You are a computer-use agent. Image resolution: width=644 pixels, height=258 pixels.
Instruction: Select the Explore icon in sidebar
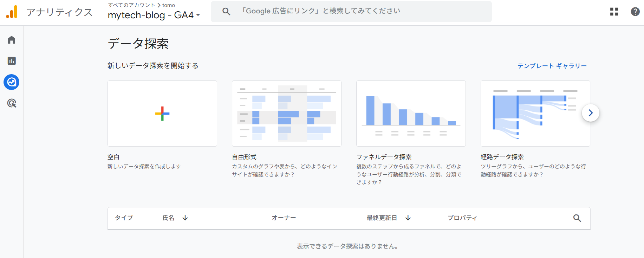(x=12, y=82)
